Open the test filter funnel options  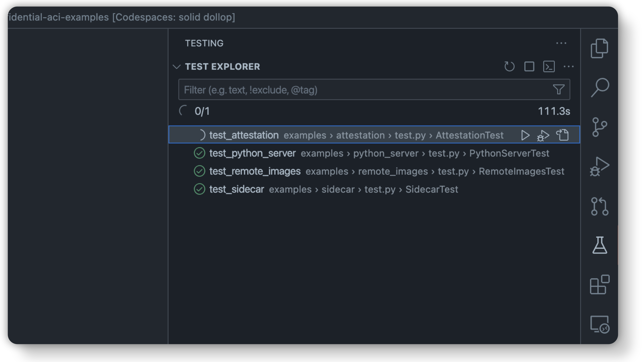click(x=558, y=89)
